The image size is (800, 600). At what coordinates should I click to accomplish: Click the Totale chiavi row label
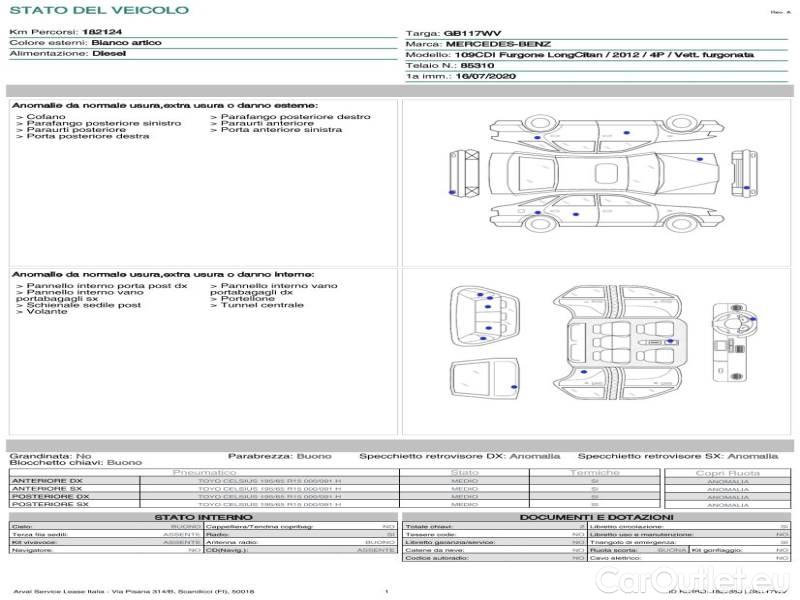[x=429, y=527]
